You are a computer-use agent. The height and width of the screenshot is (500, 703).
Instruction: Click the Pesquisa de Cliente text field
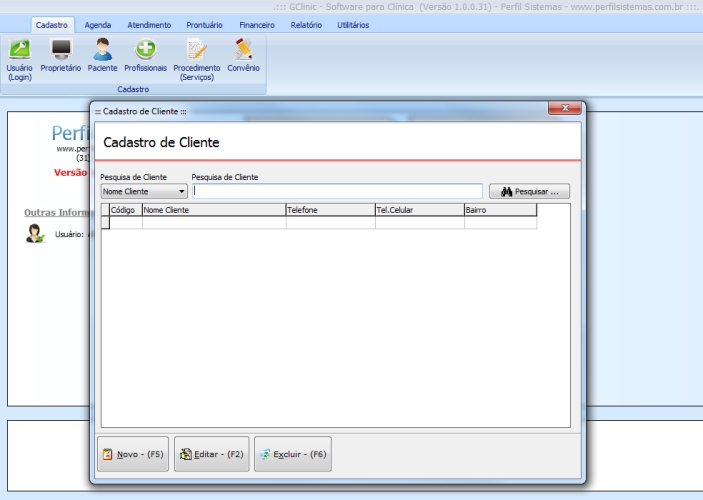click(337, 191)
